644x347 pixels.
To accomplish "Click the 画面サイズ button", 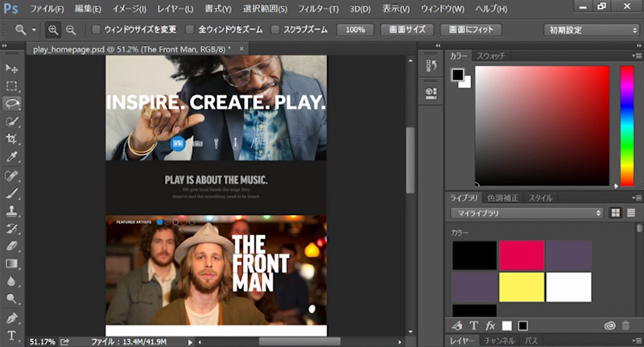I will click(x=407, y=30).
